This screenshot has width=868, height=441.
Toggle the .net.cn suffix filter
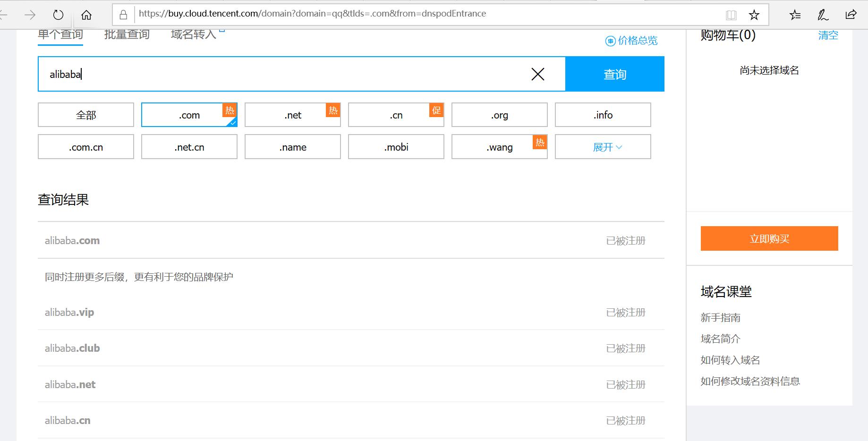click(189, 147)
